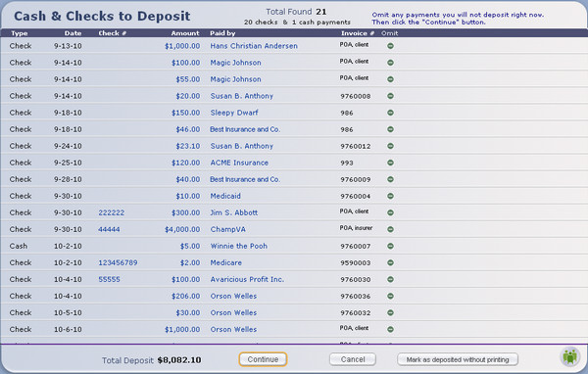Click the Check # column header

(x=112, y=33)
